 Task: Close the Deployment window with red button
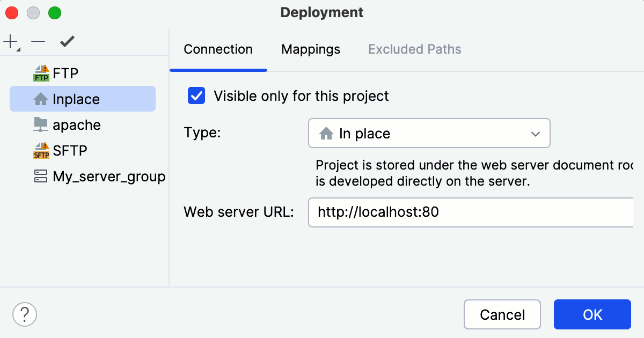[12, 13]
